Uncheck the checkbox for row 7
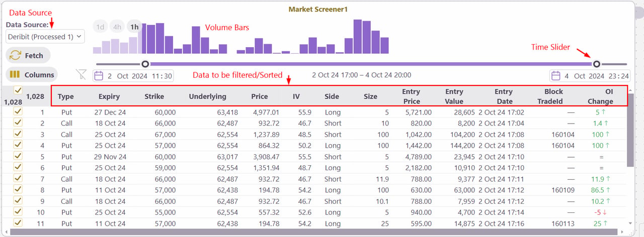 coord(18,178)
